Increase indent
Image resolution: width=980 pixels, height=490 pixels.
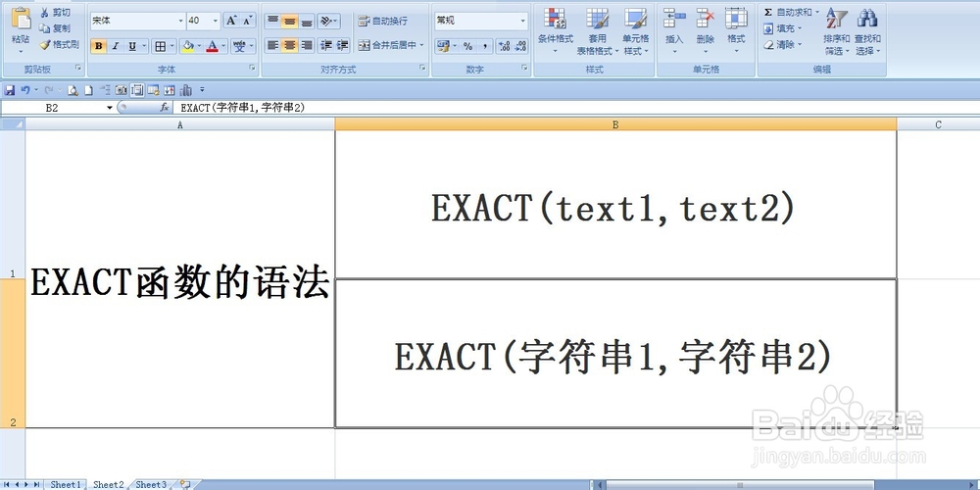point(342,45)
